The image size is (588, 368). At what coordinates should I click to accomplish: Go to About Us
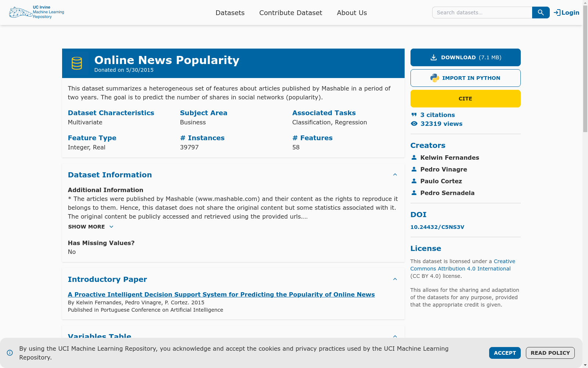point(352,13)
